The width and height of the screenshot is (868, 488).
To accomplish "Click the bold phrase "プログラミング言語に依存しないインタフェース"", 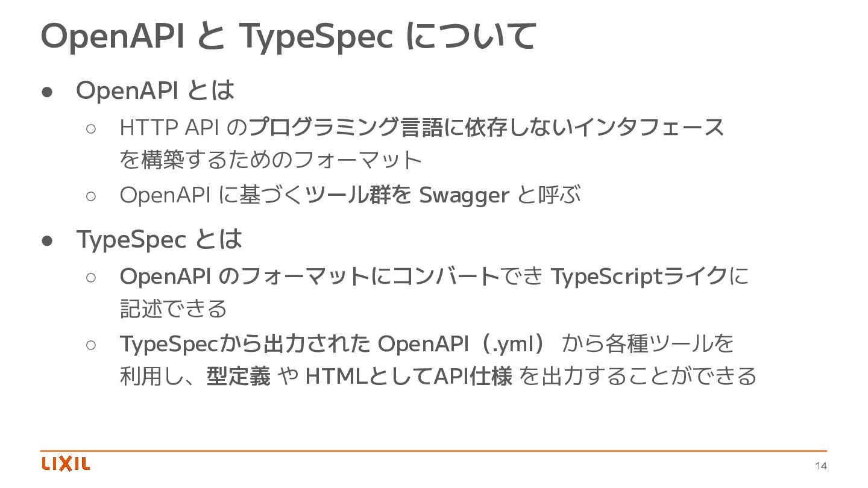I will click(486, 127).
